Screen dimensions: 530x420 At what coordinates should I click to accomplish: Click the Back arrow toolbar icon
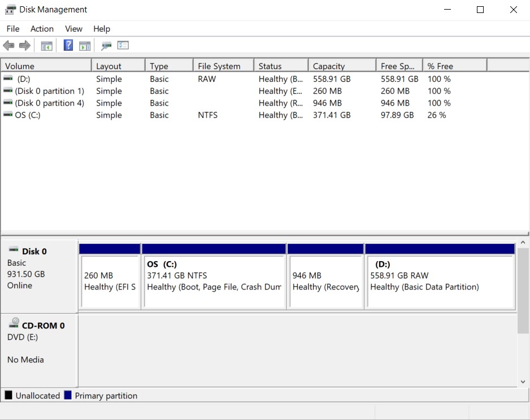click(x=8, y=45)
